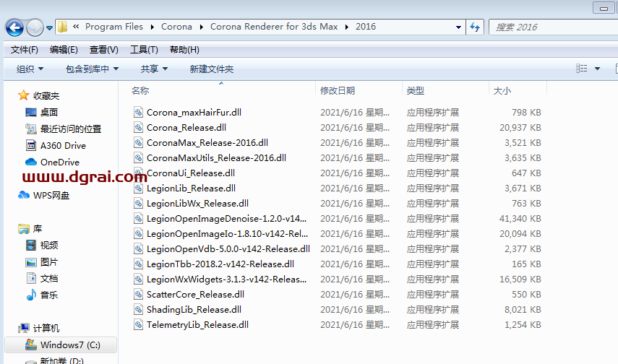
Task: Select LegionLibWx_Release.dll file icon
Action: point(138,203)
